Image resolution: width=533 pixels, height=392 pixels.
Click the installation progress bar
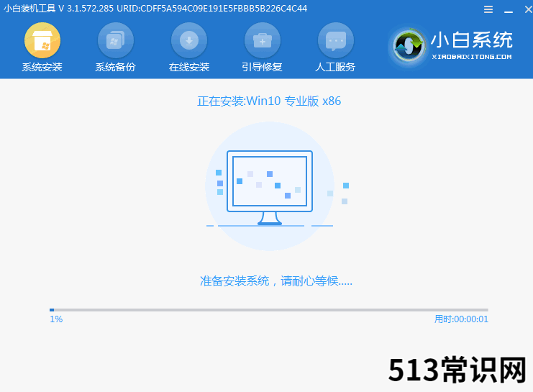(x=269, y=310)
